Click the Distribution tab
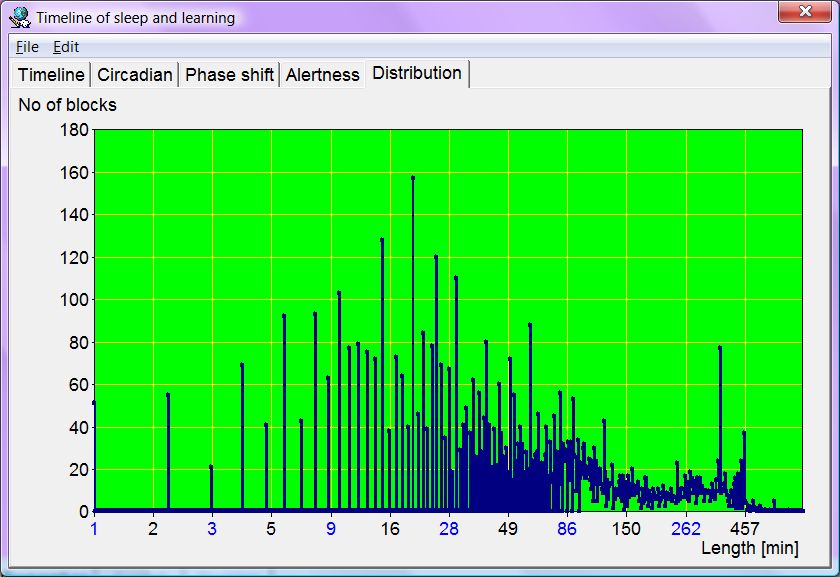The image size is (840, 577). tap(417, 73)
